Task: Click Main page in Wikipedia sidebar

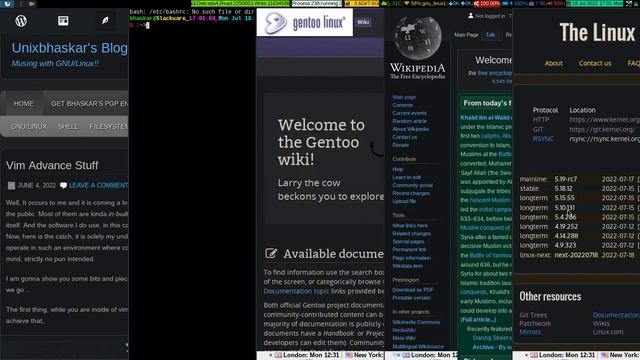Action: tap(404, 97)
